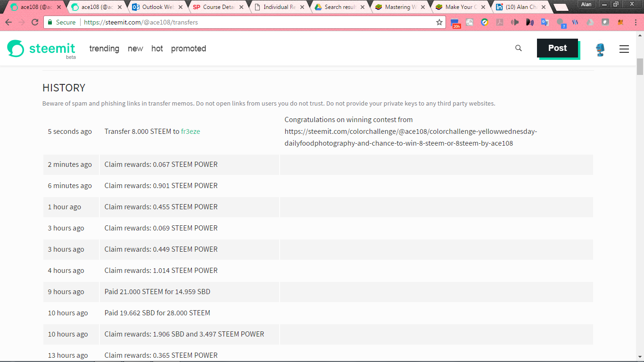Open the hamburger menu on Steemit
Screen dimensions: 644x362
point(624,49)
